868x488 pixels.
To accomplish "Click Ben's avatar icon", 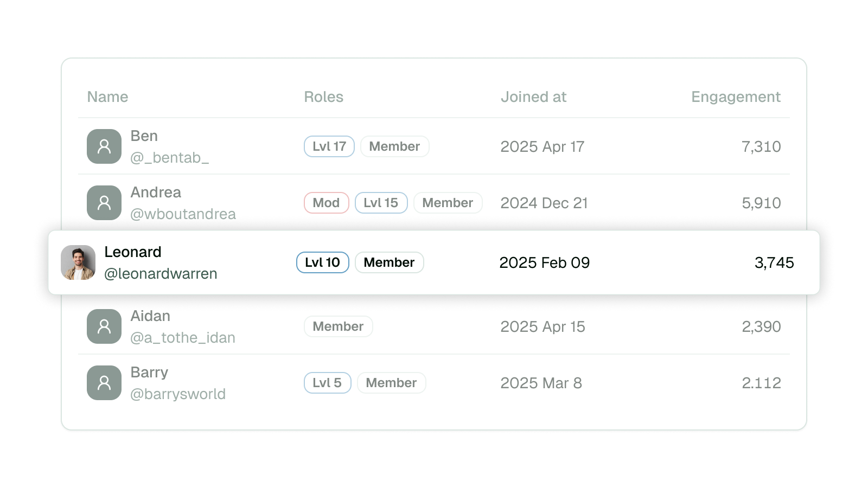I will pos(104,146).
